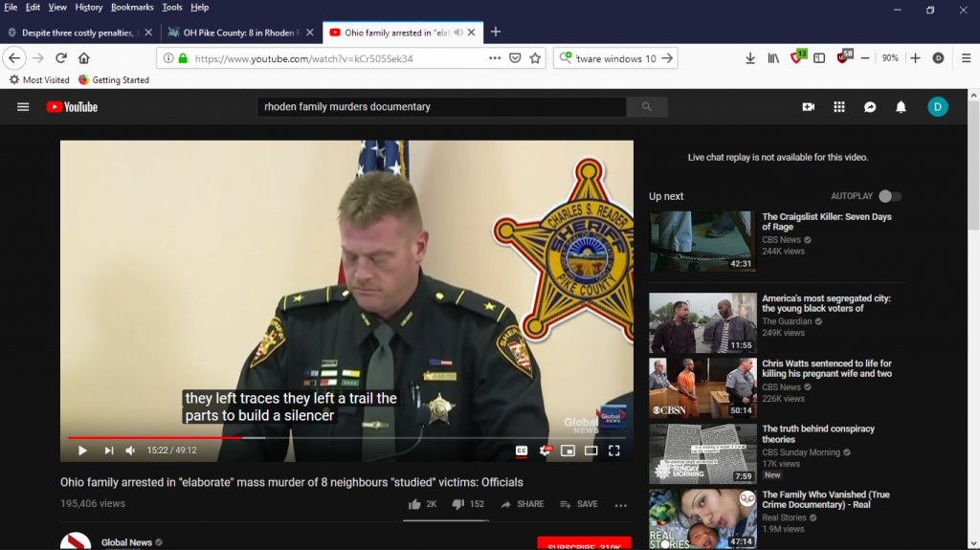Toggle the Autoplay switch
The image size is (980, 550).
pyautogui.click(x=889, y=196)
